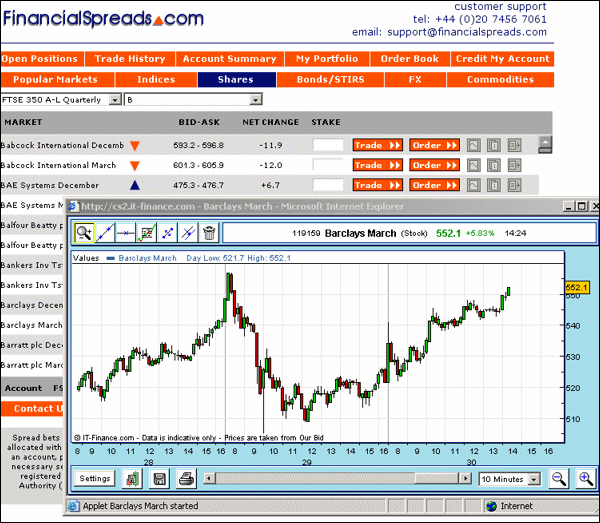Open the letter B filter dropdown
600x523 pixels.
pyautogui.click(x=193, y=100)
